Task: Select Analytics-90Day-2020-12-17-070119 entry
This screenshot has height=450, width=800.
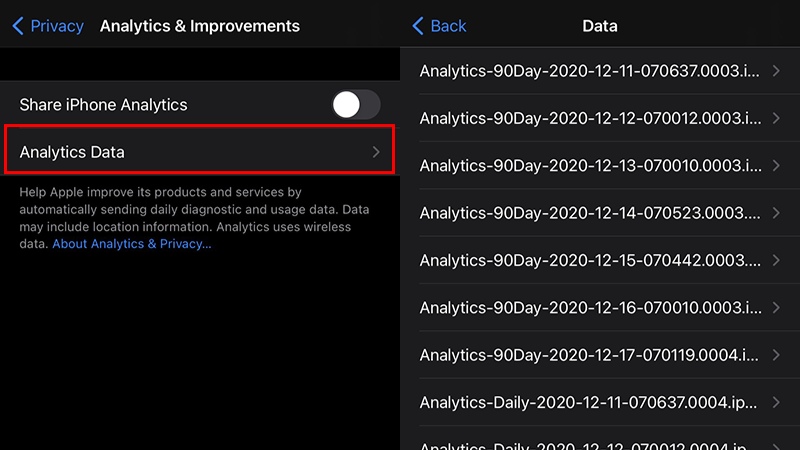Action: pyautogui.click(x=590, y=354)
